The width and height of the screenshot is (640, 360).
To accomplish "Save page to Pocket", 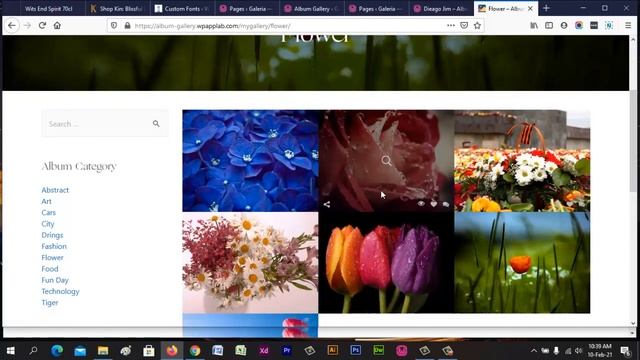I will tap(464, 25).
